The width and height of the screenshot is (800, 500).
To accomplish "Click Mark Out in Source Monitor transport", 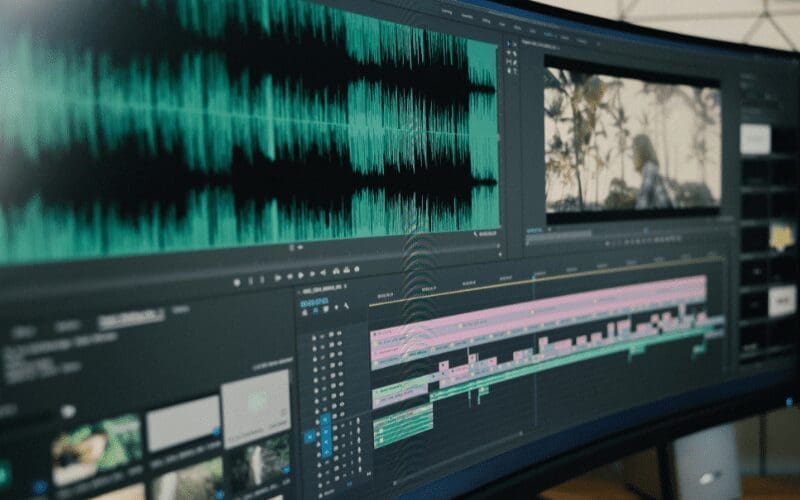I will tap(262, 280).
